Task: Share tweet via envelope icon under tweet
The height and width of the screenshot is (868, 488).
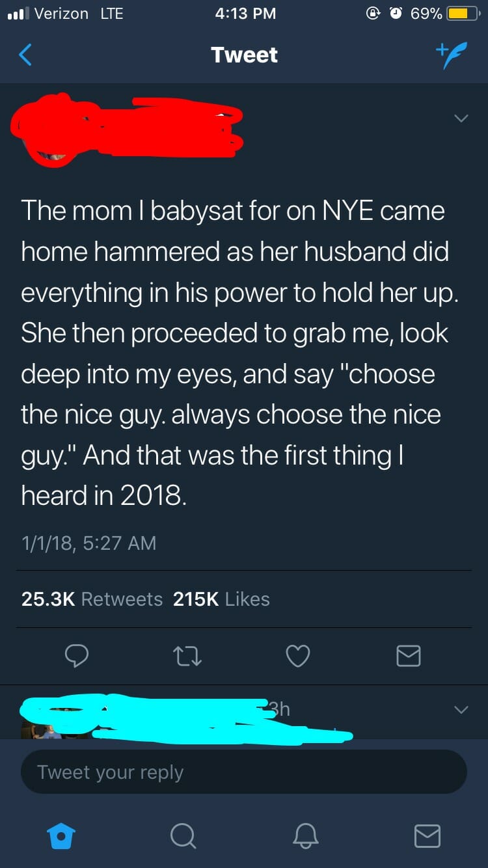Action: pos(409,656)
